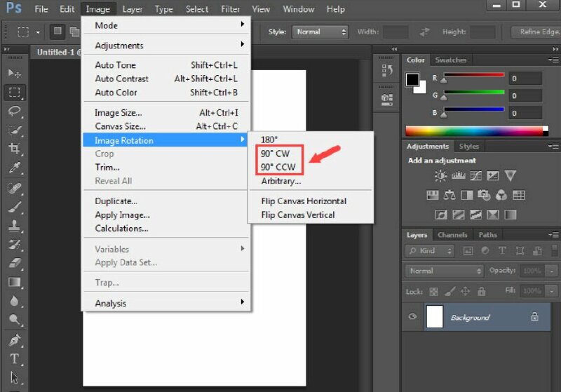Click the G value input field
Screen dimensions: 561x392
pos(525,96)
